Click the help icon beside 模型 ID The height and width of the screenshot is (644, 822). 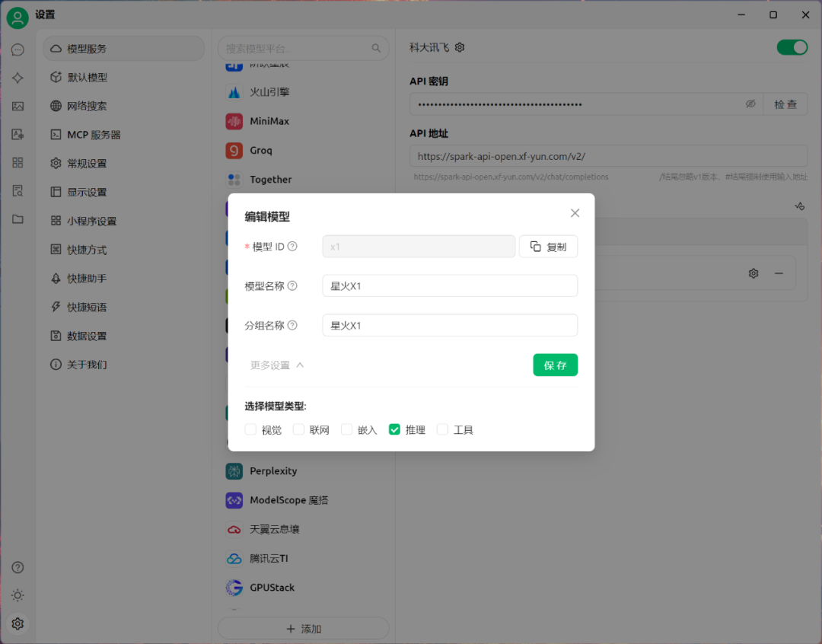[x=292, y=247]
